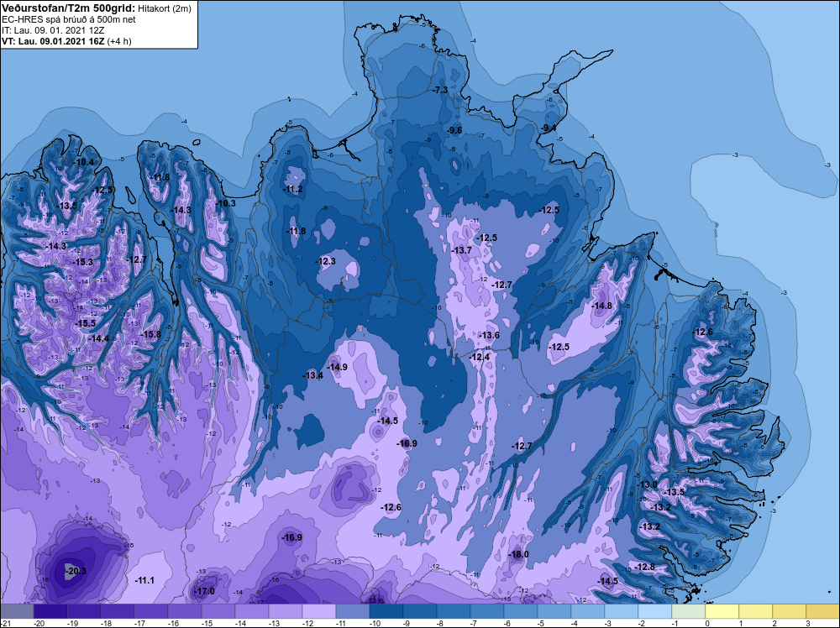Click the -20.3 temperature label
This screenshot has height=628, width=840.
coord(76,571)
